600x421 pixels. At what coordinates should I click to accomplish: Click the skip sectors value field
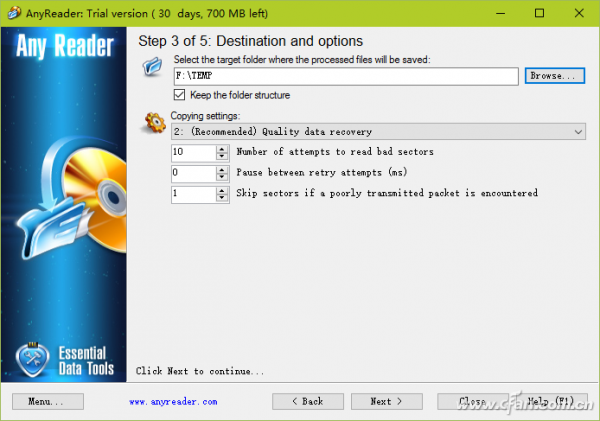pos(194,194)
